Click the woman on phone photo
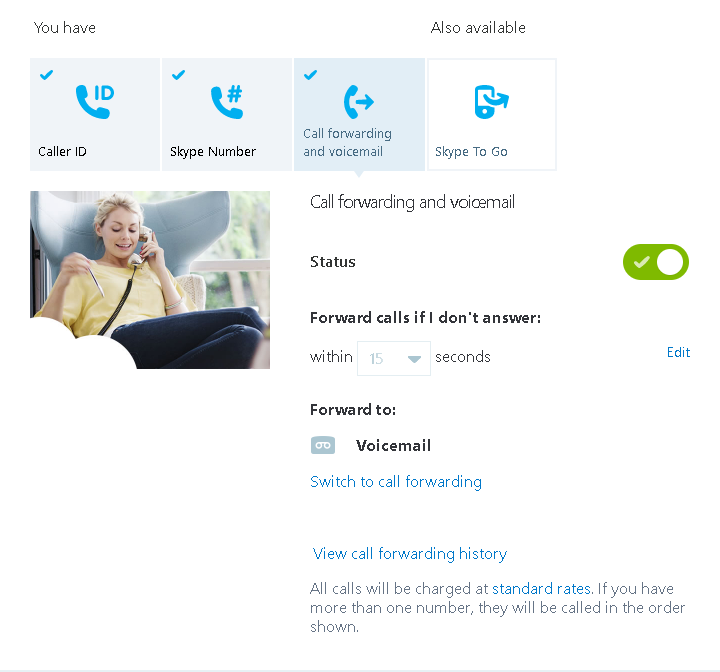 [150, 280]
